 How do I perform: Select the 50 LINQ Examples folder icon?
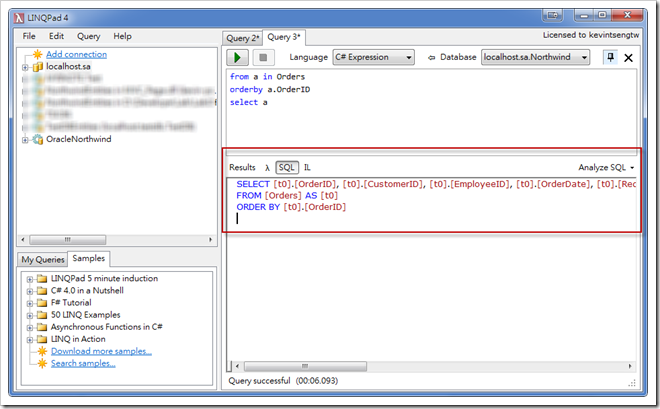point(42,315)
